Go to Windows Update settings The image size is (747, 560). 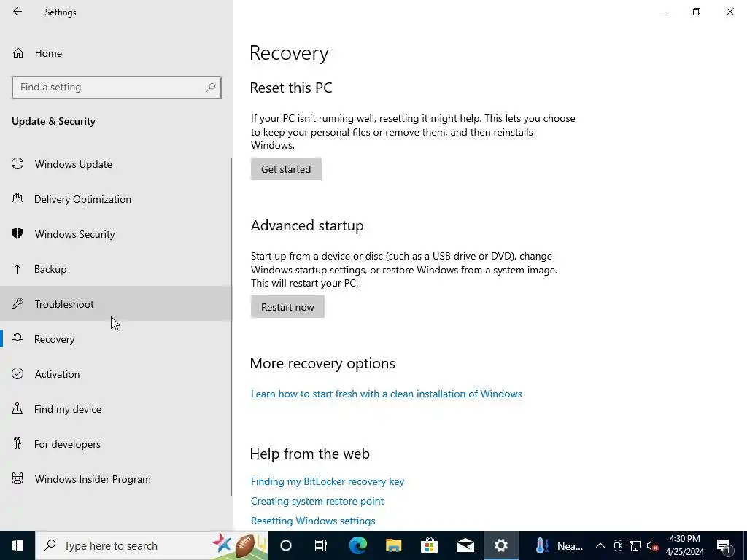click(x=115, y=164)
